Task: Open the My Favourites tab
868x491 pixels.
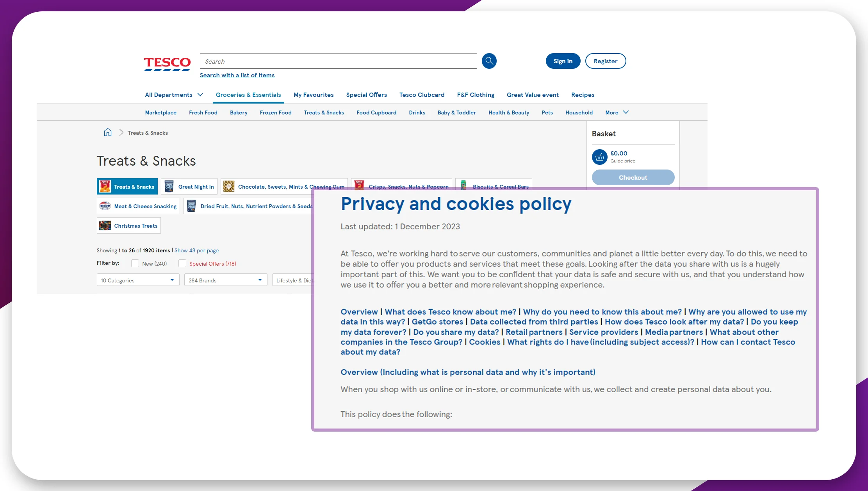Action: click(x=314, y=95)
